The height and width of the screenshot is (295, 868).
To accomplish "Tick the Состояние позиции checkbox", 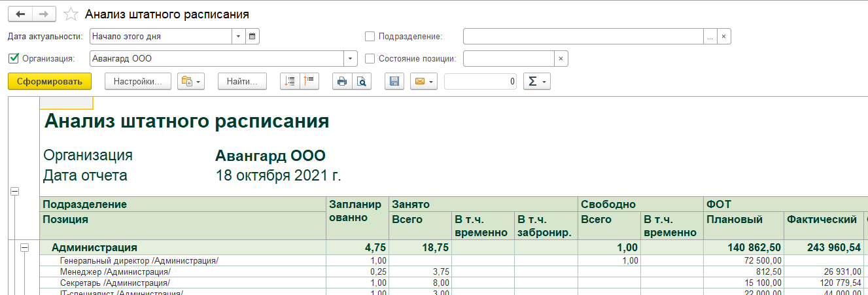I will (x=370, y=59).
